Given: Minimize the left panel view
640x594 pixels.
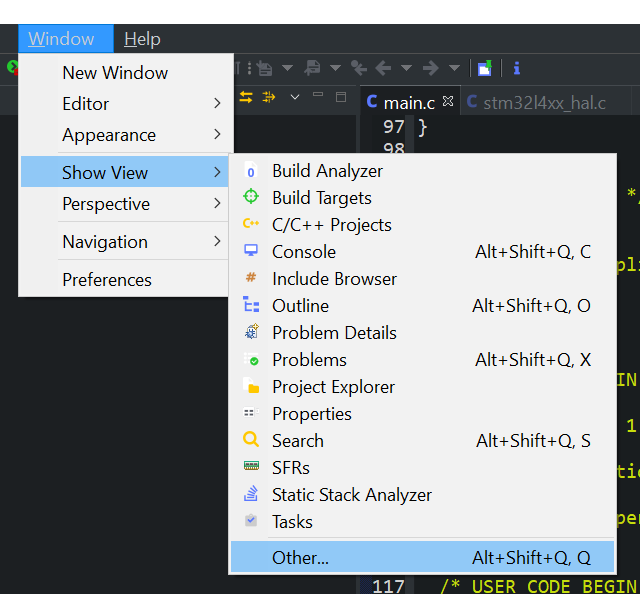Looking at the screenshot, I should 318,94.
